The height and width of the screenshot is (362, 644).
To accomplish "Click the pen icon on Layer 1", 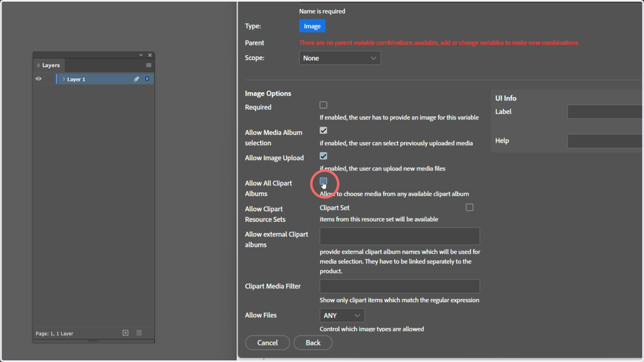I will 136,79.
